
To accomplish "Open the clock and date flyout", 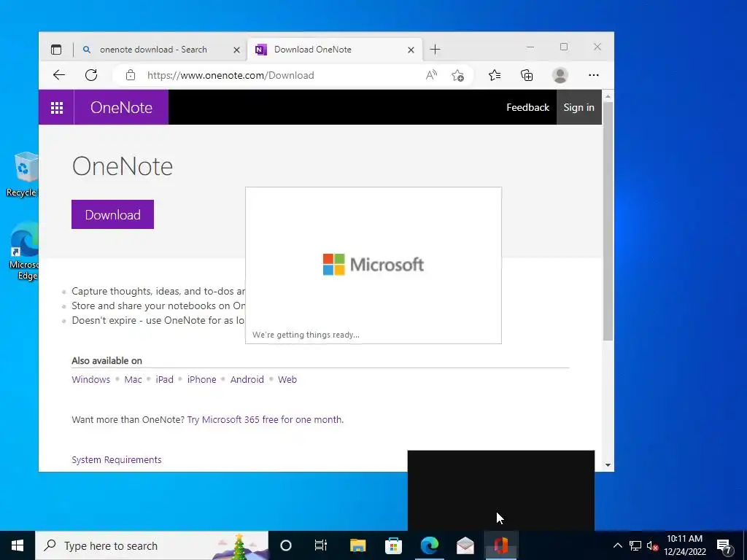I will [684, 545].
